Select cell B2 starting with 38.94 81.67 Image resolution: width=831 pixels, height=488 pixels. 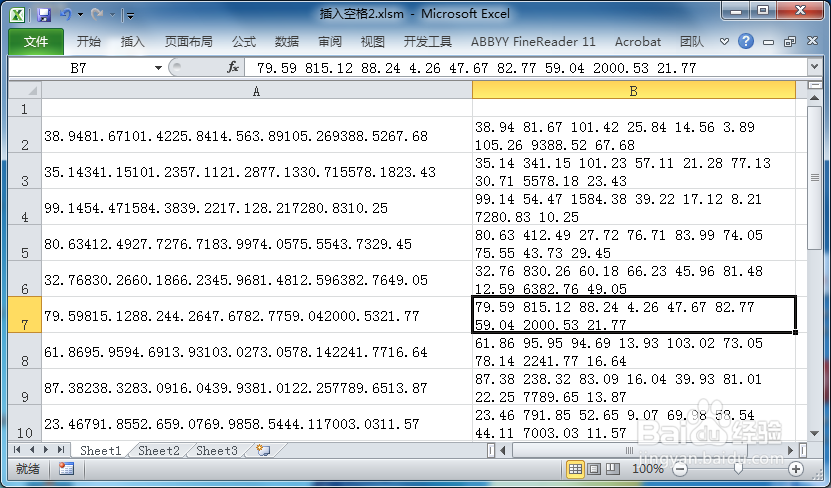pyautogui.click(x=633, y=135)
